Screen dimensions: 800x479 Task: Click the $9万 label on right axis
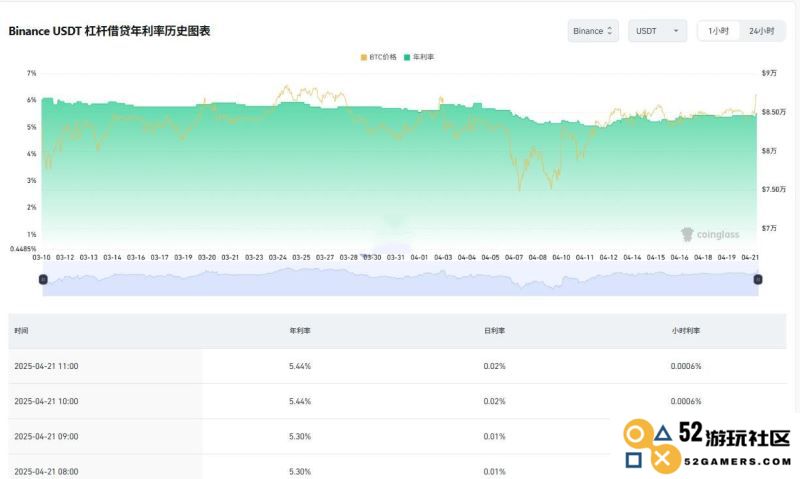point(769,73)
